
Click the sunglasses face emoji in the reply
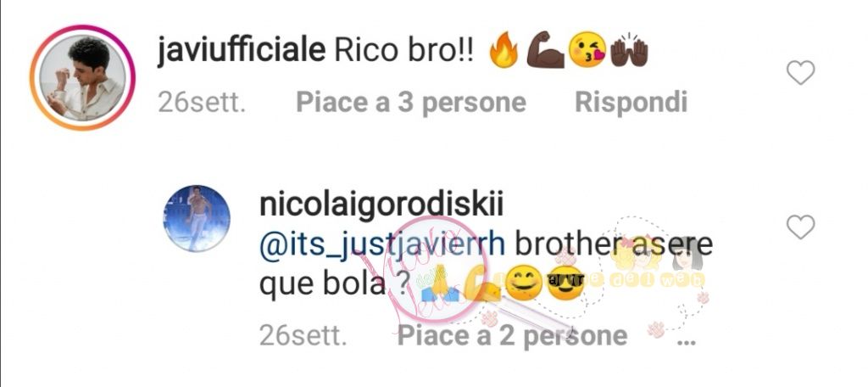[565, 283]
